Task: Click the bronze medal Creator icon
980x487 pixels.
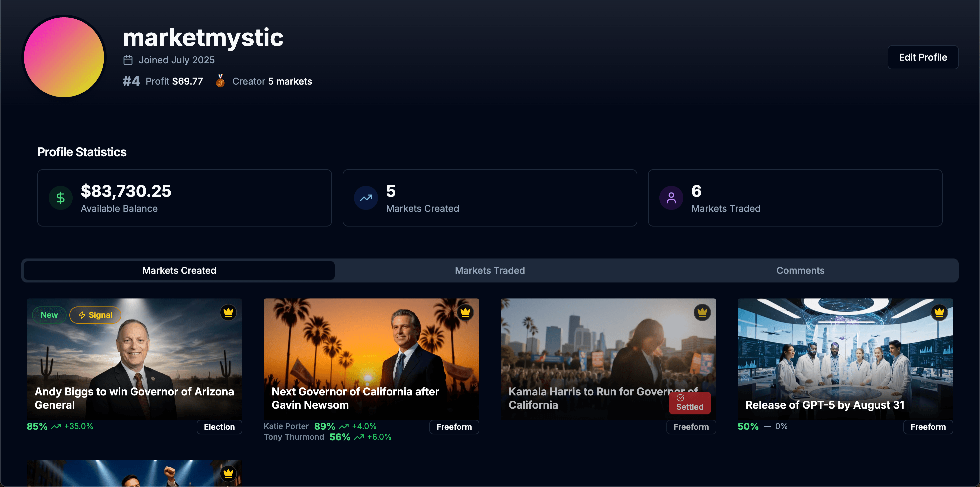Action: pos(220,81)
